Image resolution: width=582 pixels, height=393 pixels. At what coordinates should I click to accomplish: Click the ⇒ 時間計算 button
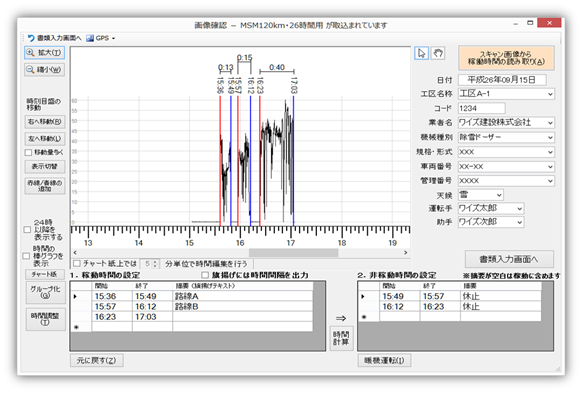coord(341,338)
